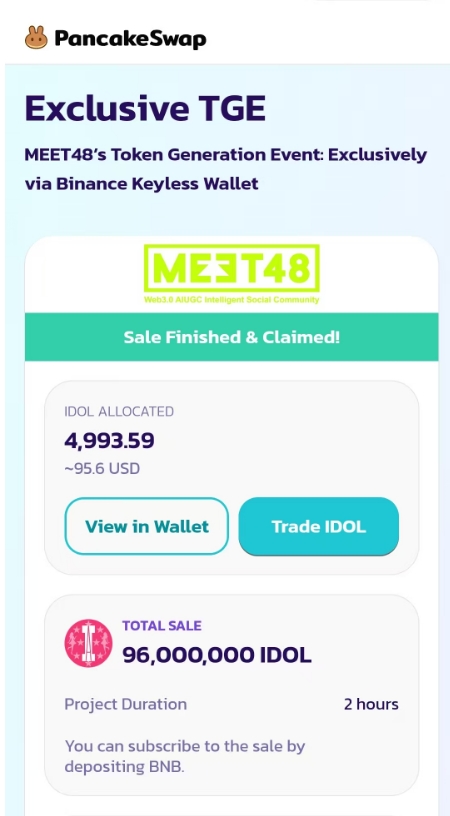Click the 2 hours duration value

tap(371, 704)
